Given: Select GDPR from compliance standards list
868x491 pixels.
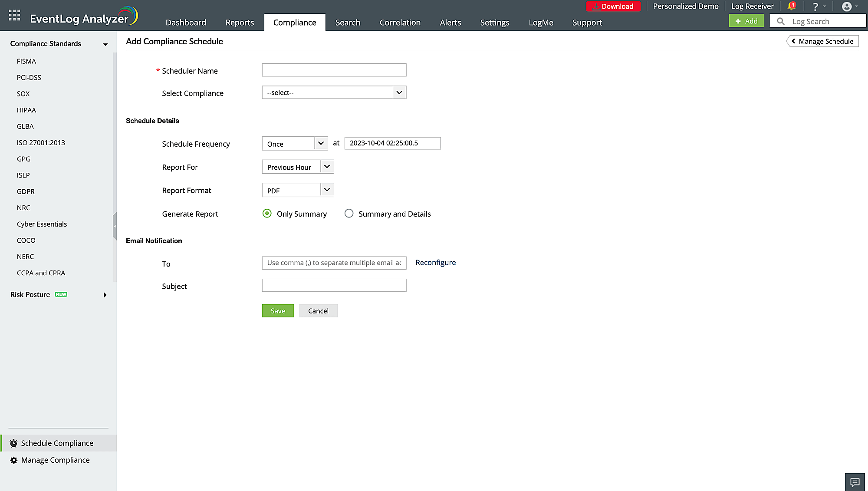Looking at the screenshot, I should pyautogui.click(x=26, y=191).
